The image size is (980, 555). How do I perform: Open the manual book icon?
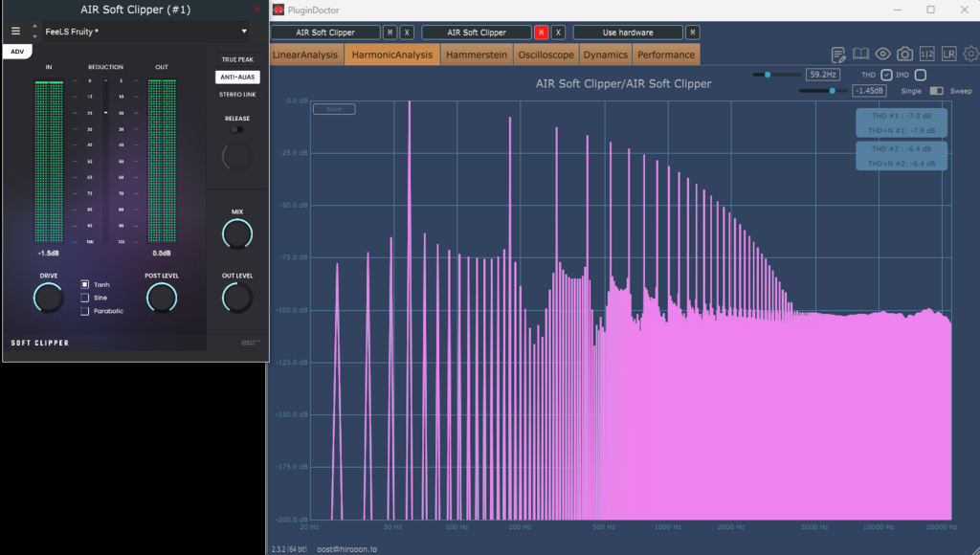[x=860, y=55]
